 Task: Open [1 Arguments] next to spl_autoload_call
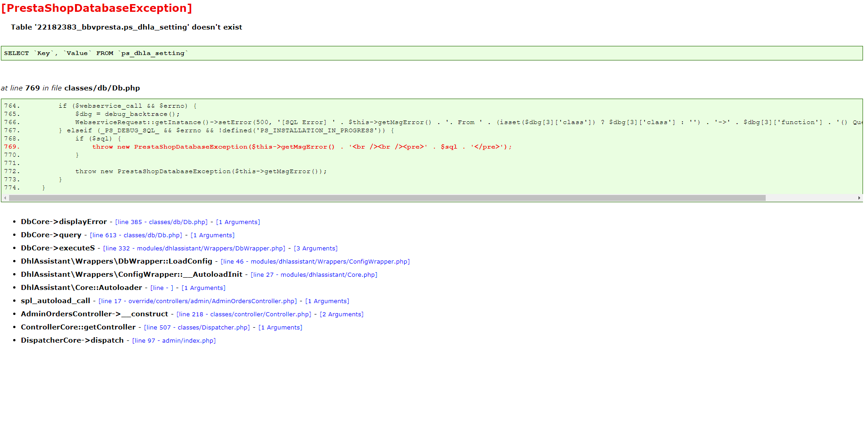click(x=327, y=301)
